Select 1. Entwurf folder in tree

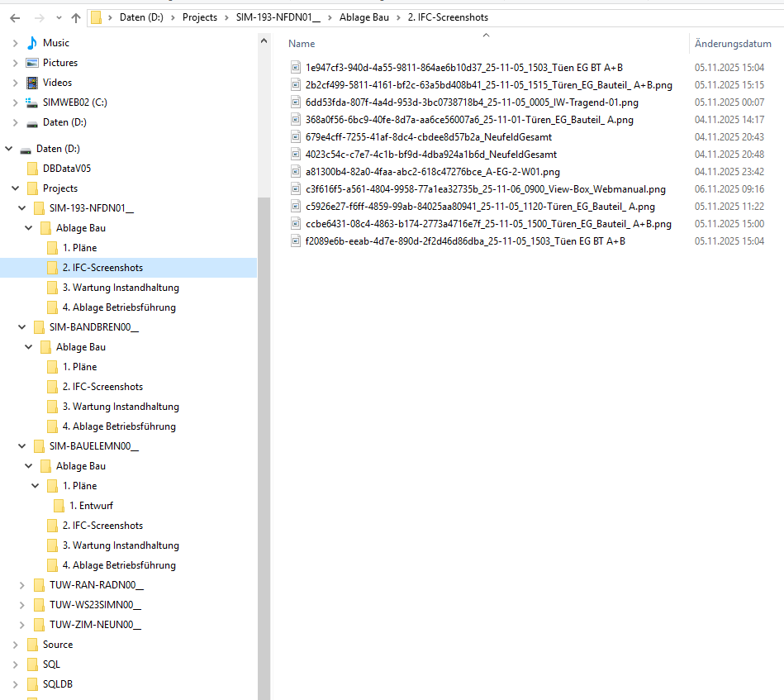(91, 506)
